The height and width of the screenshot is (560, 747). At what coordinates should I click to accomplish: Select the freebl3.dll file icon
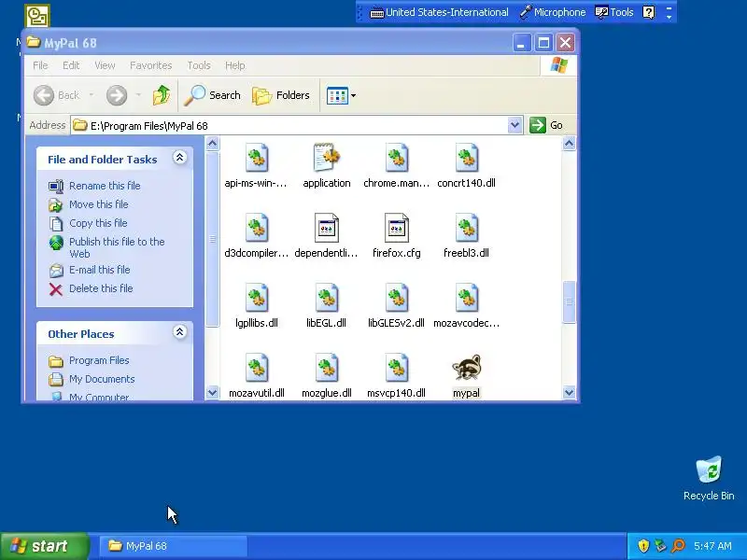coord(466,228)
